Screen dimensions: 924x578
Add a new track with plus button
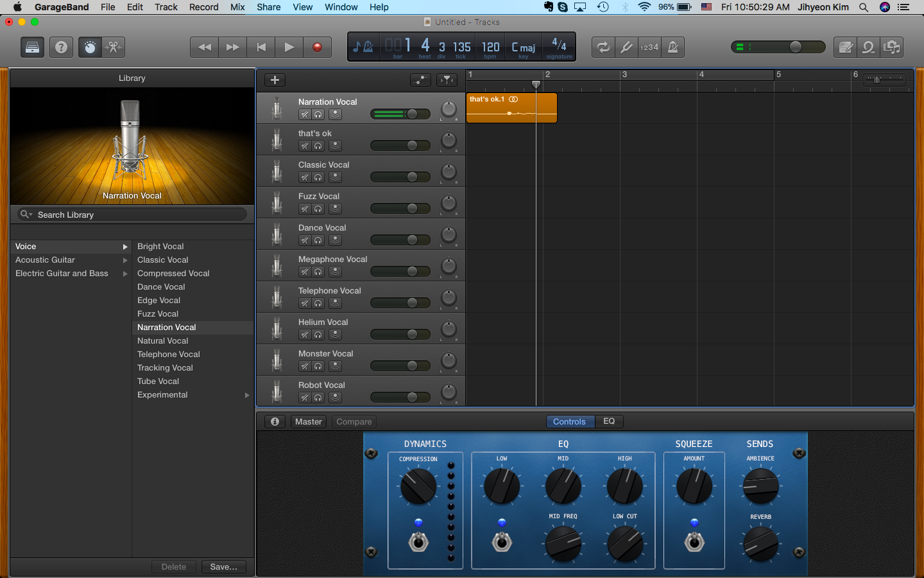[x=275, y=80]
